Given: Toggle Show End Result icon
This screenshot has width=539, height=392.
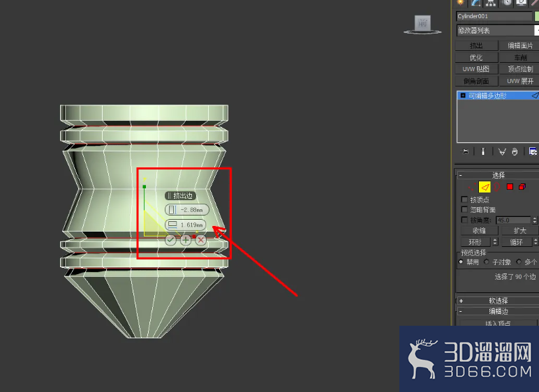Looking at the screenshot, I should (483, 151).
